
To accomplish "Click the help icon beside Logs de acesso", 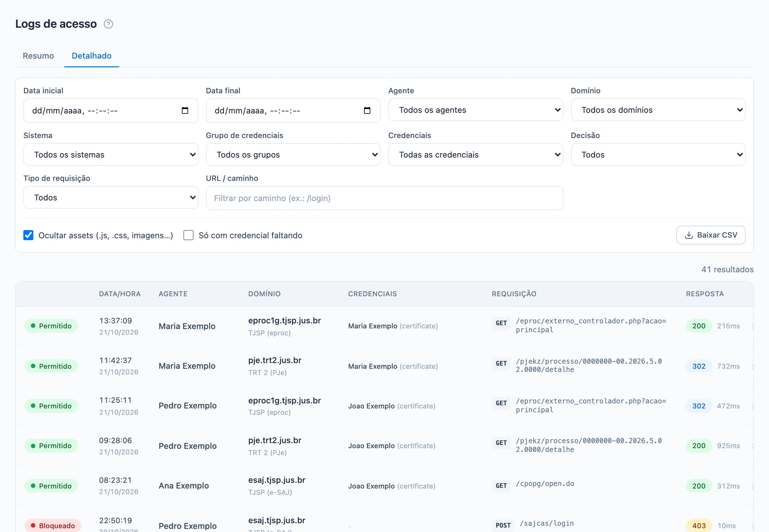I will pyautogui.click(x=108, y=24).
